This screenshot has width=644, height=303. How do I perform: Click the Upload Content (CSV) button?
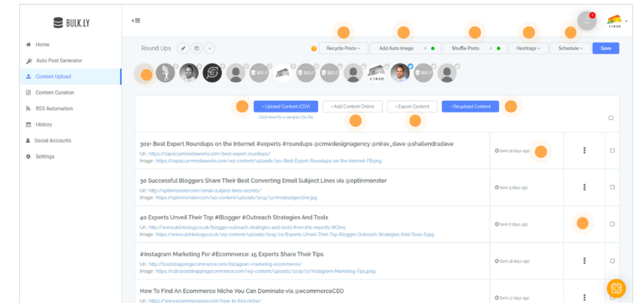(x=287, y=106)
